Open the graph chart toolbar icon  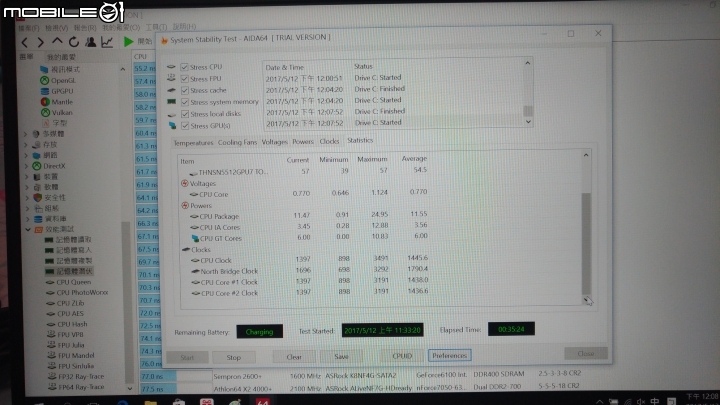tap(107, 42)
